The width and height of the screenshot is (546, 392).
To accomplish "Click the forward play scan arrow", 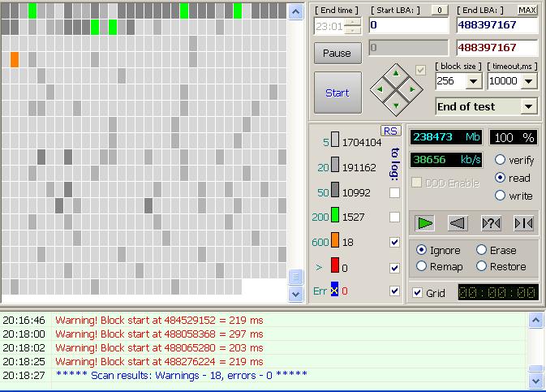I will pos(424,223).
